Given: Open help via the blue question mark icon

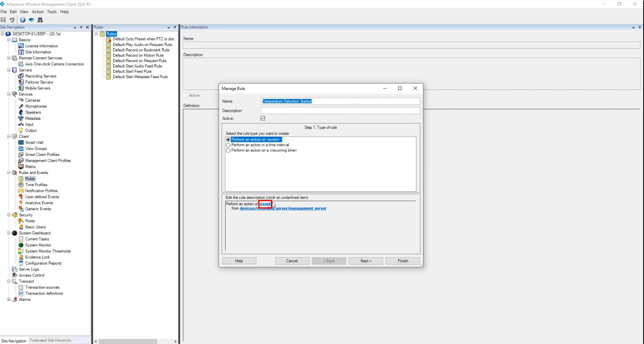Looking at the screenshot, I should (x=23, y=20).
